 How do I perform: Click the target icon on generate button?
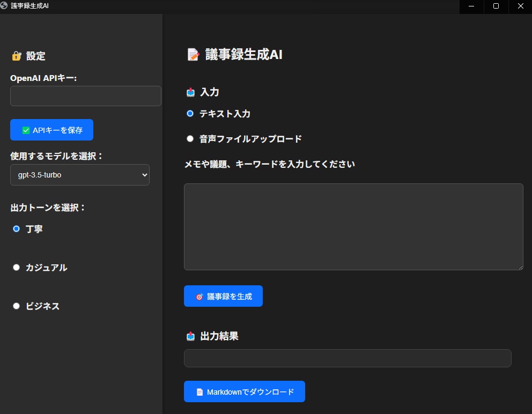click(199, 297)
